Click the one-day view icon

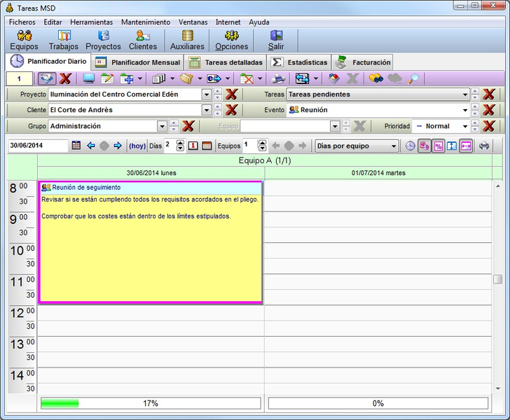tap(193, 146)
